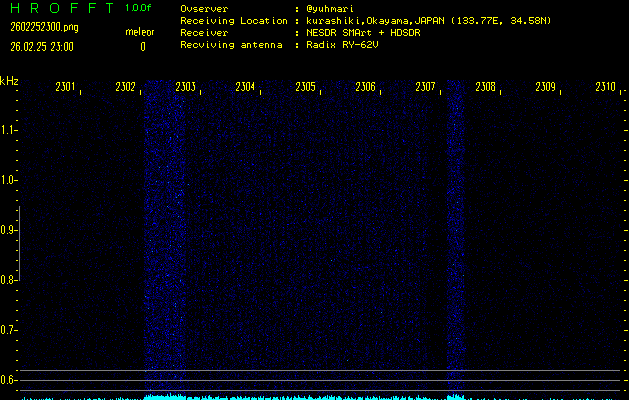The height and width of the screenshot is (400, 629).
Task: Click the 2310 time marker
Action: [x=605, y=87]
